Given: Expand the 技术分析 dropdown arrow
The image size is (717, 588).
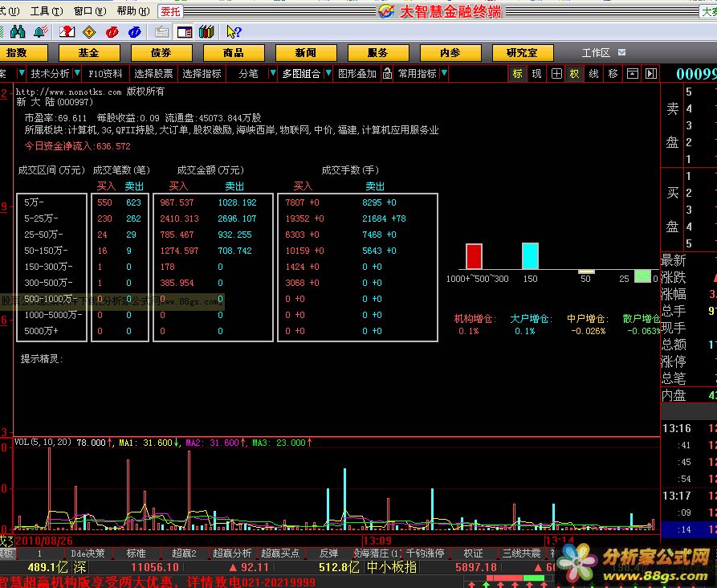Looking at the screenshot, I should point(77,73).
